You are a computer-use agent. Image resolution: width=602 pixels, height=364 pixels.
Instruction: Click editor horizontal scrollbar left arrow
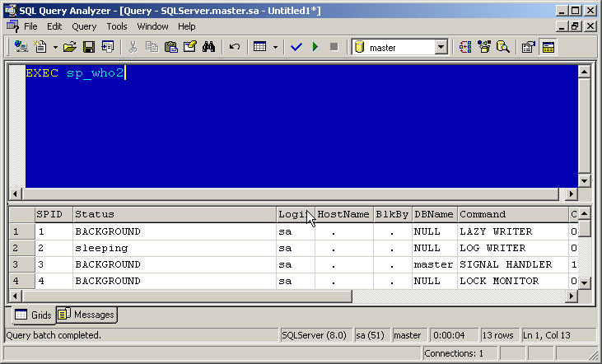(15, 194)
